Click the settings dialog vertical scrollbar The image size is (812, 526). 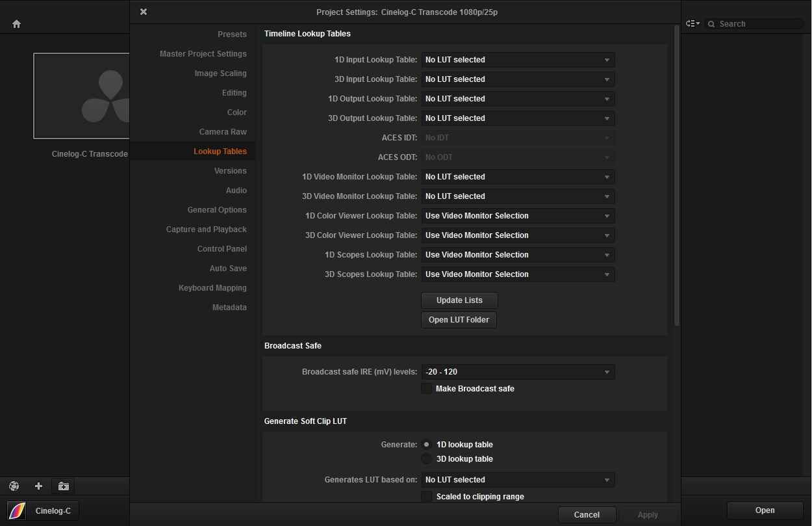tap(676, 176)
